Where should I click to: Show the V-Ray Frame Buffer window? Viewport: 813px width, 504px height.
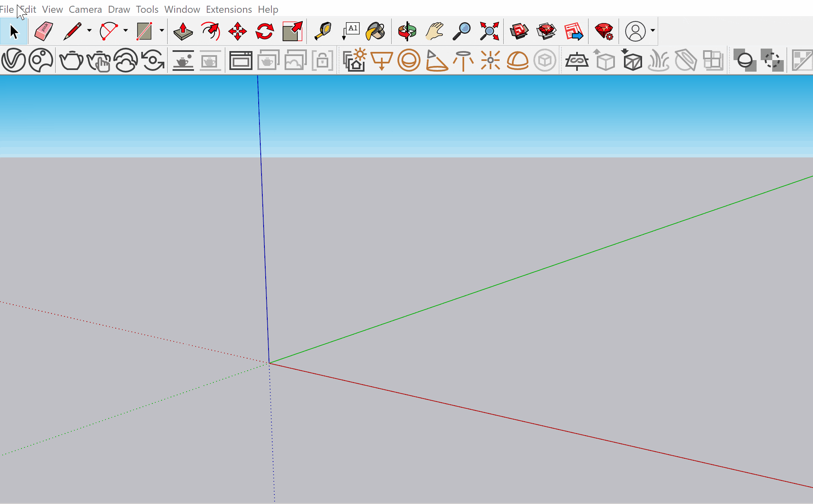[x=241, y=61]
